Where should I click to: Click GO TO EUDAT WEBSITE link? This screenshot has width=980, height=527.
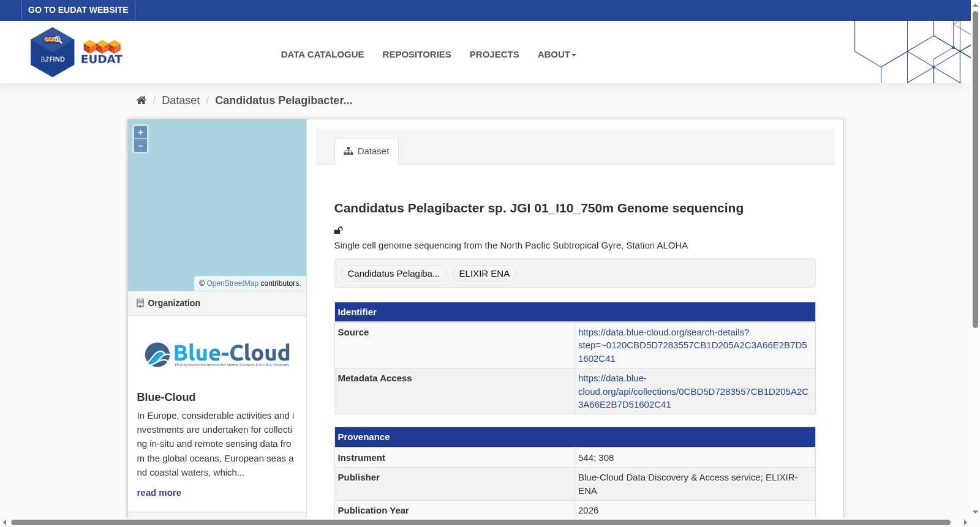[78, 10]
